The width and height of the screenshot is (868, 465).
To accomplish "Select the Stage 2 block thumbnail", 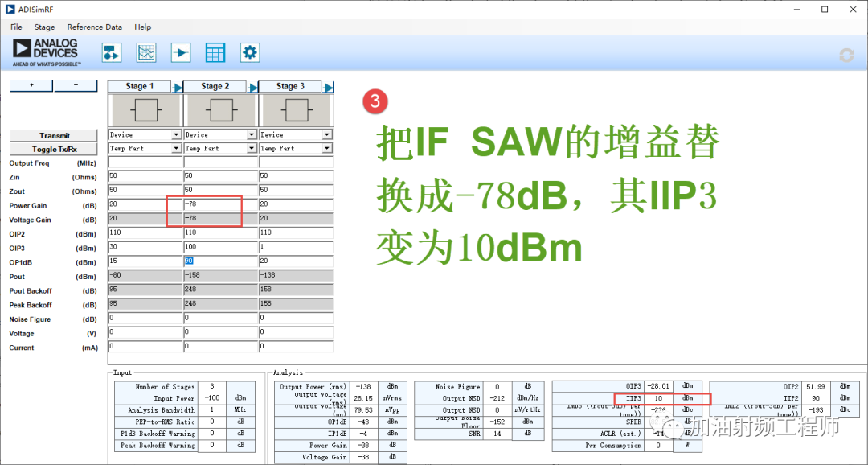I will pos(220,110).
